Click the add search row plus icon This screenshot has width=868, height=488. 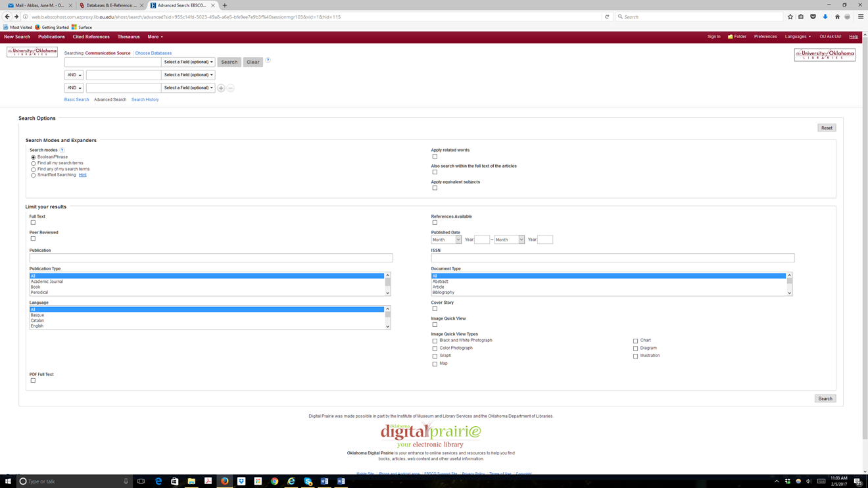click(x=221, y=88)
